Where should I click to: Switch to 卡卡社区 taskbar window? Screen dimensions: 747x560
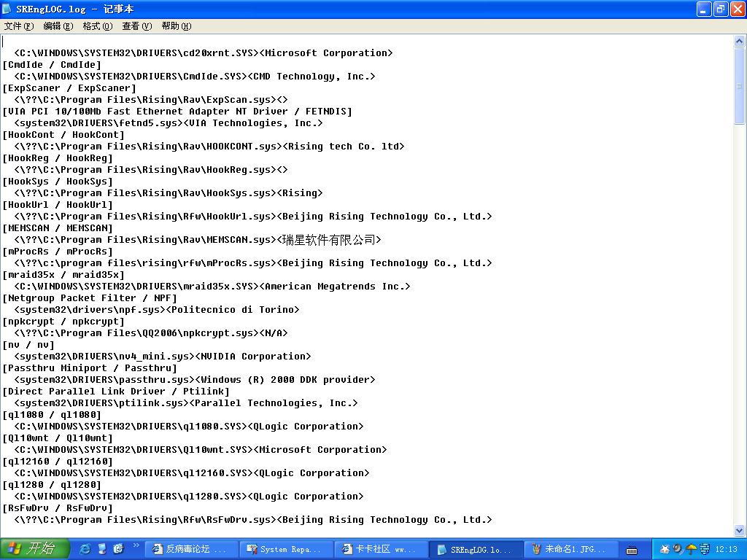381,550
